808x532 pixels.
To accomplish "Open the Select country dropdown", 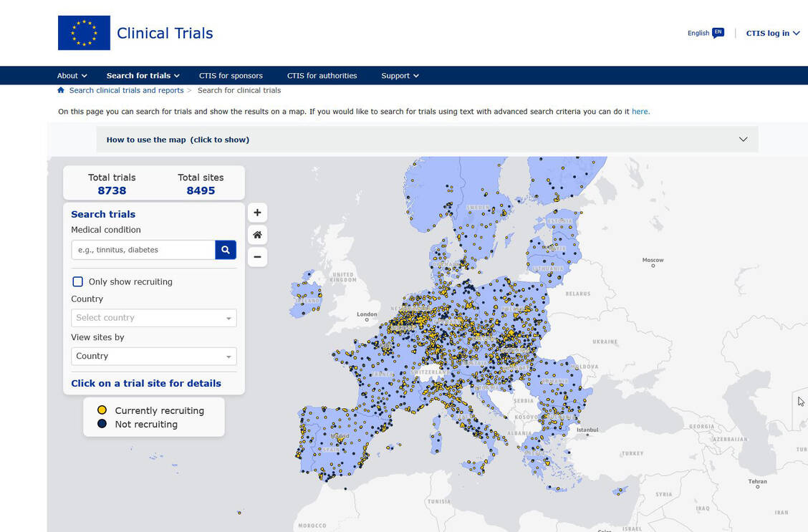I will (153, 318).
